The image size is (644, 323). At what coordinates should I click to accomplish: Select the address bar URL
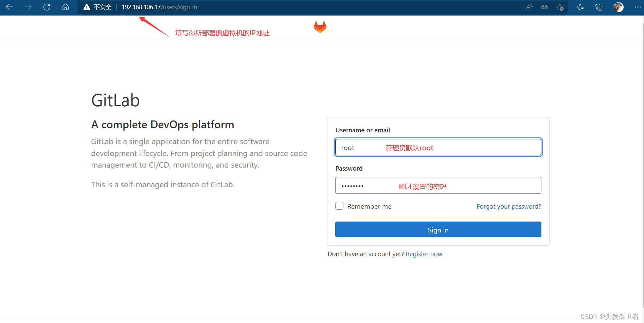point(159,7)
